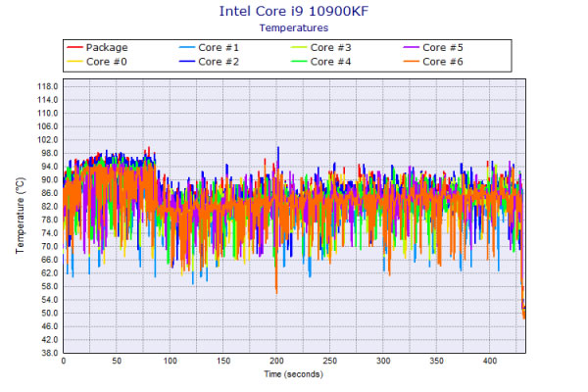
Task: Click the dark blue Core #2 legend line
Action: click(187, 61)
